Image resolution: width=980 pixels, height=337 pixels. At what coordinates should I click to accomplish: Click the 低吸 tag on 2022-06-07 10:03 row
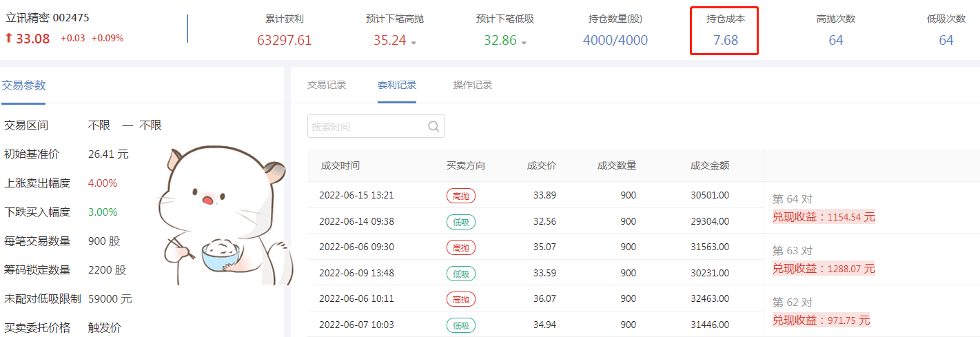461,325
